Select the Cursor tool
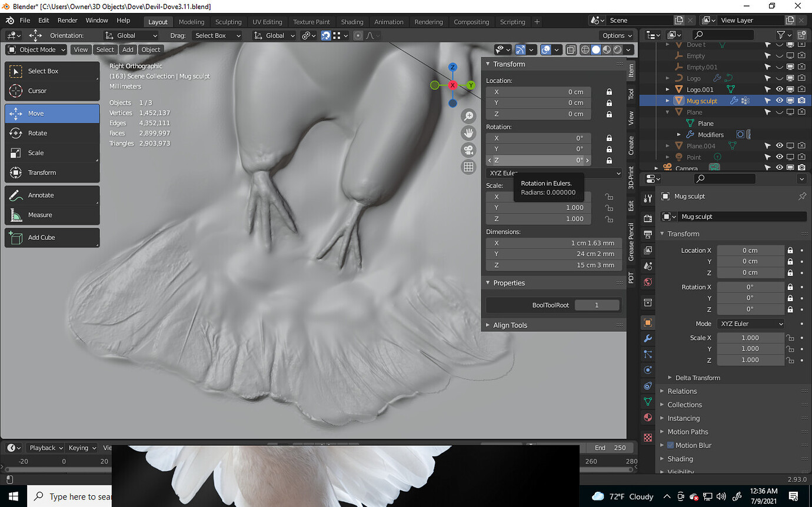 pos(52,91)
